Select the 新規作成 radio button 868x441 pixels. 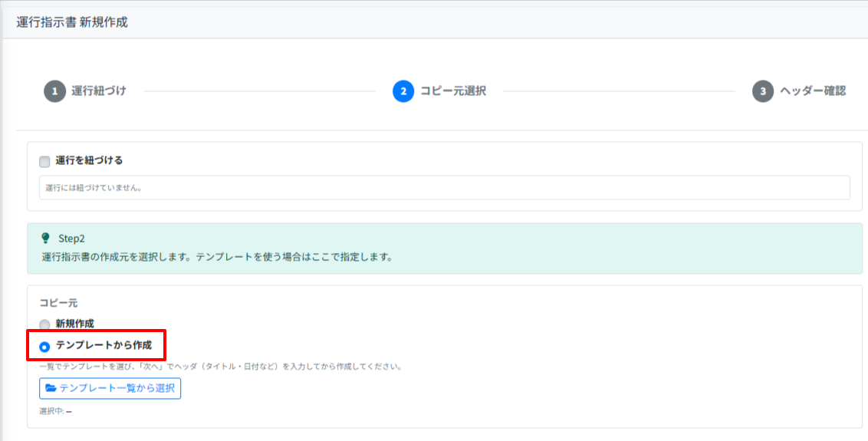tap(44, 324)
